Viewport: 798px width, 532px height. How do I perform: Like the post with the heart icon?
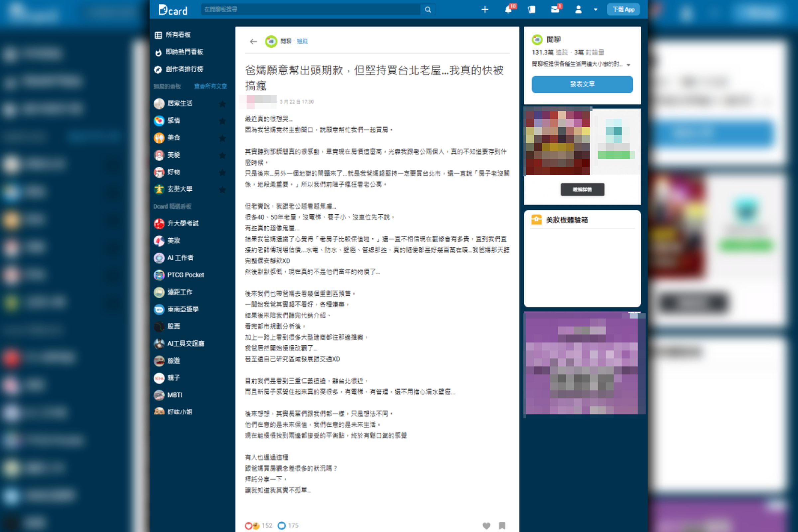(x=486, y=526)
